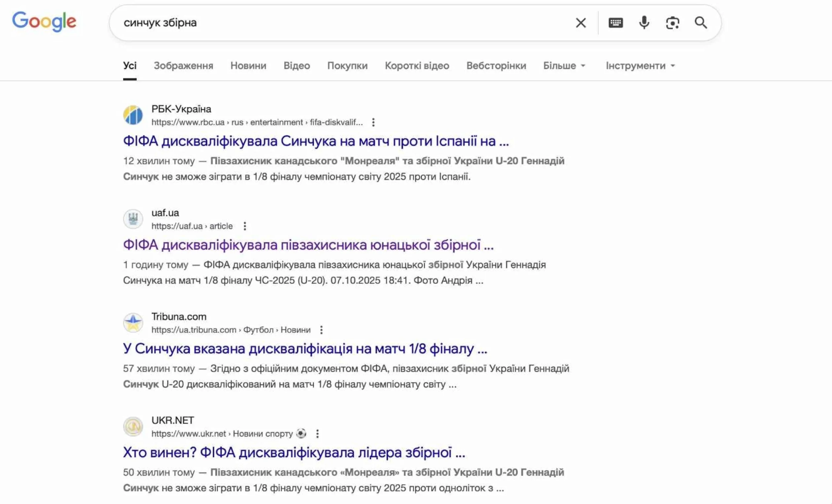This screenshot has width=832, height=504.
Task: Switch to the Новини tab
Action: coord(248,66)
